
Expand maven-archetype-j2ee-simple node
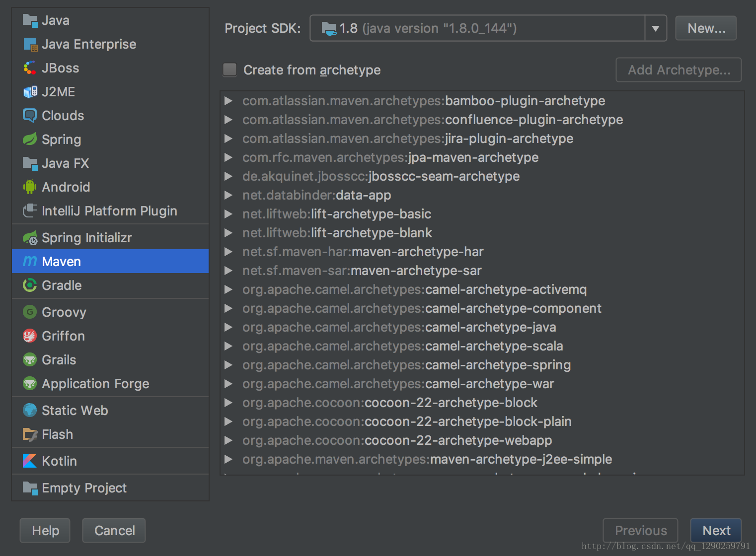point(228,459)
